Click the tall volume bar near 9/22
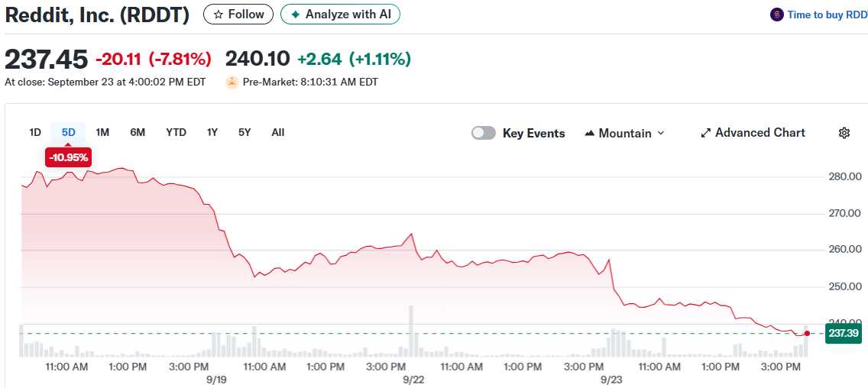This screenshot has height=388, width=868. (x=411, y=331)
